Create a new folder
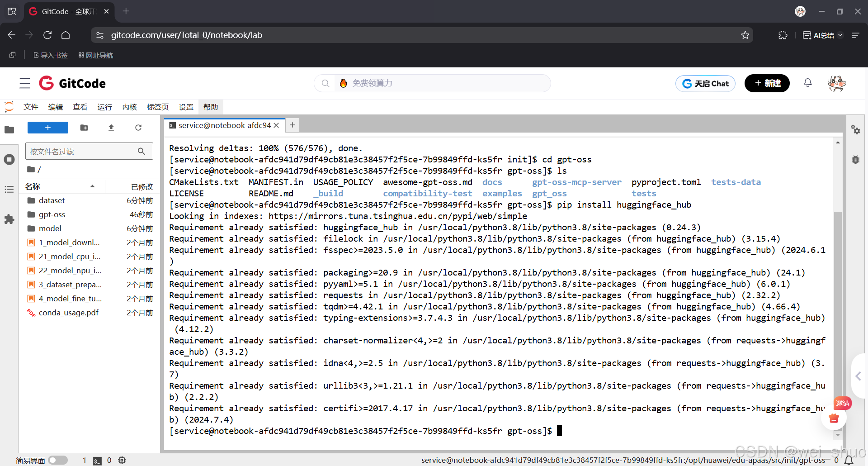The image size is (868, 466). (84, 128)
